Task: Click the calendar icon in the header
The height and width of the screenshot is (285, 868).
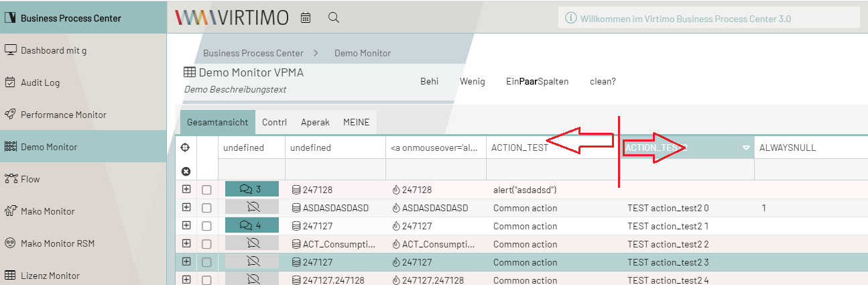Action: pos(306,18)
